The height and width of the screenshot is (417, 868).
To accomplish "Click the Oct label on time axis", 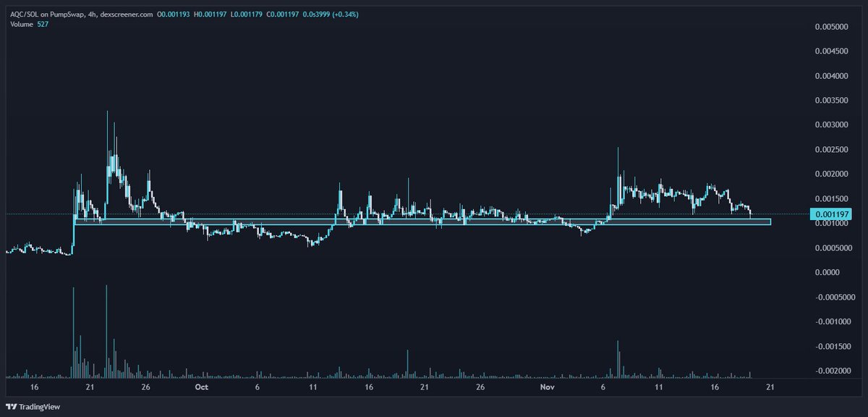I will pos(201,387).
